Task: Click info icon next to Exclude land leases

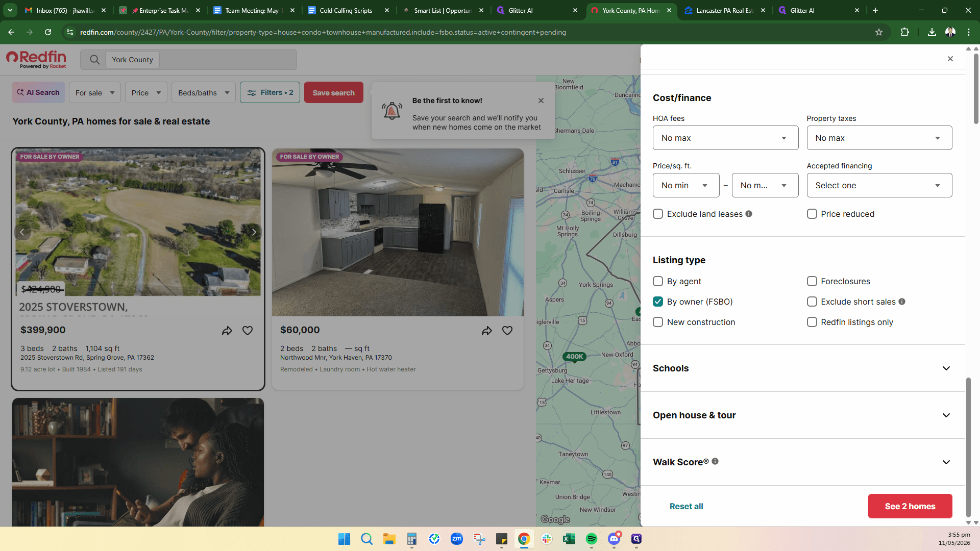Action: [x=749, y=214]
